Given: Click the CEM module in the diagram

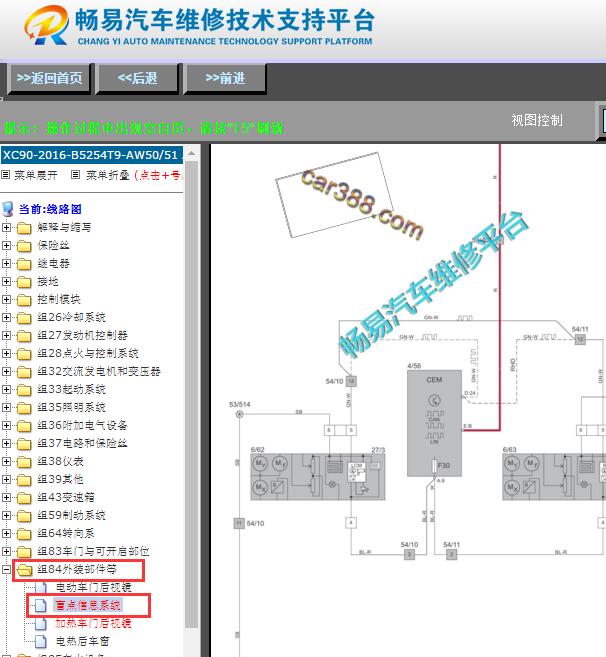Looking at the screenshot, I should 435,423.
